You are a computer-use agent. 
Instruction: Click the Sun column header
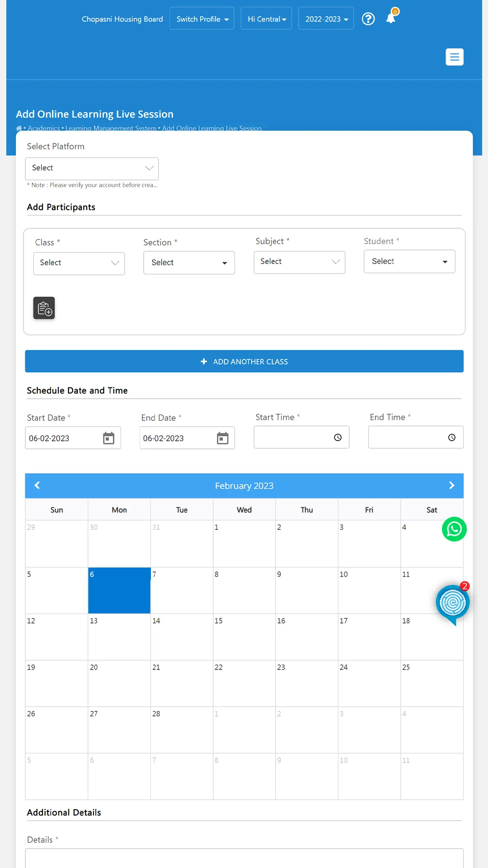coord(56,509)
